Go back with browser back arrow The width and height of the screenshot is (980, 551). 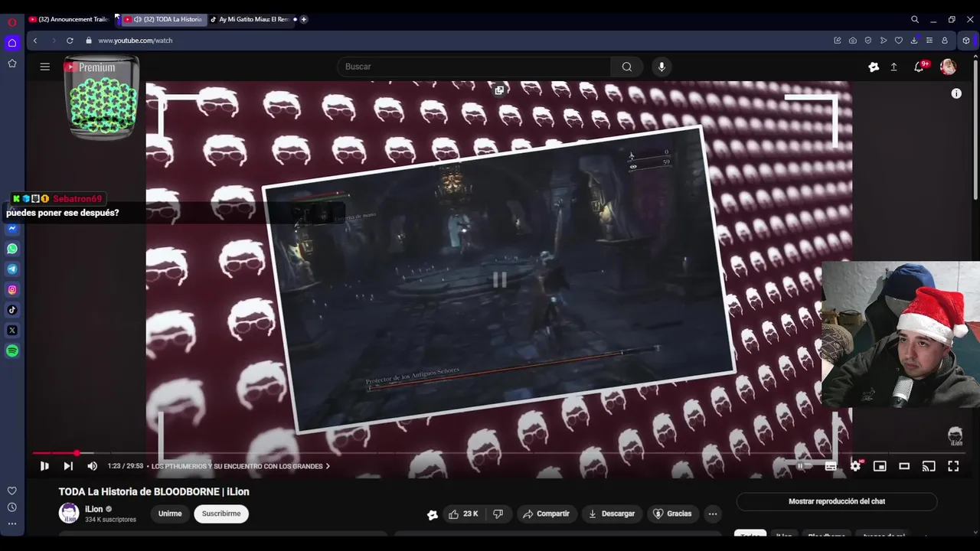coord(35,41)
